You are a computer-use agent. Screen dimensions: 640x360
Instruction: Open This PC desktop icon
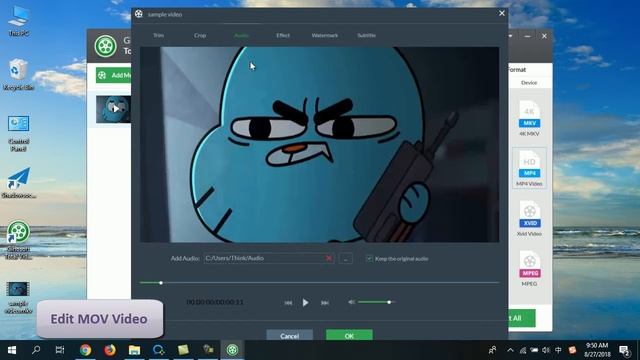point(18,20)
